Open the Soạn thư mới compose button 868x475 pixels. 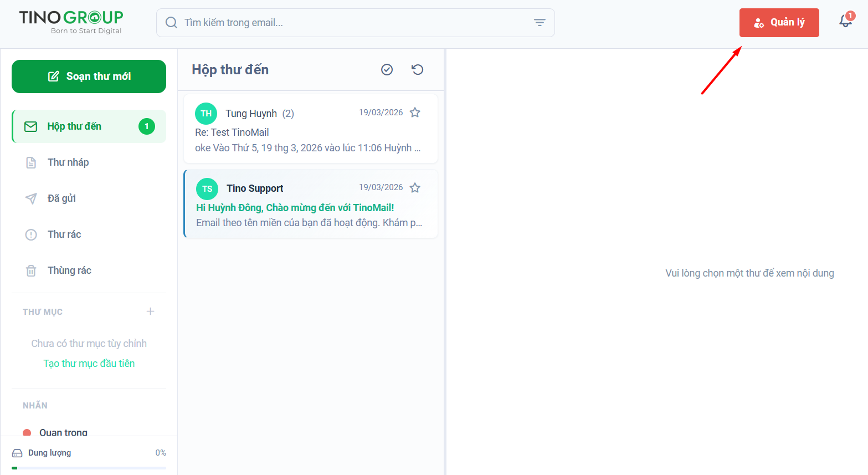(x=89, y=76)
